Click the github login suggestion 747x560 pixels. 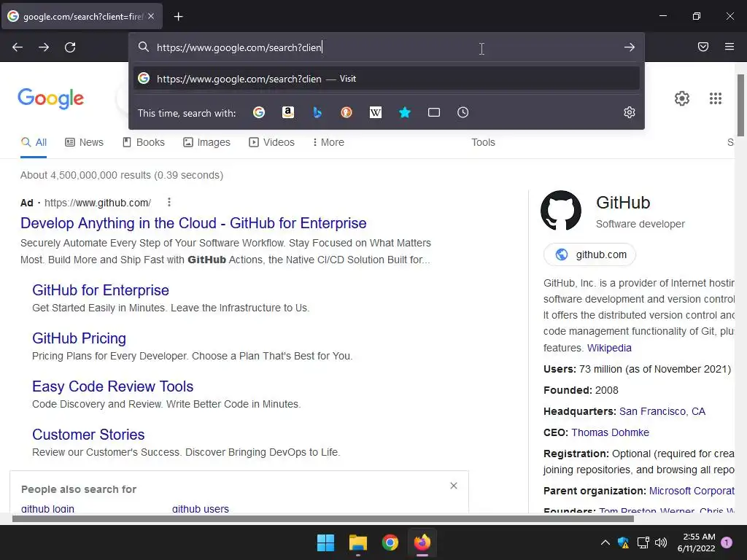47,508
